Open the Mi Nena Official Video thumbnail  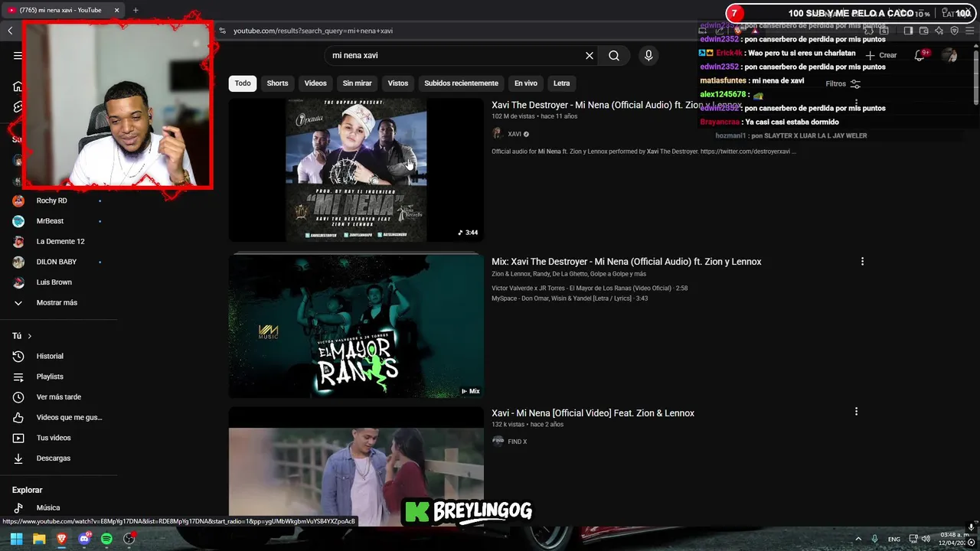click(356, 467)
